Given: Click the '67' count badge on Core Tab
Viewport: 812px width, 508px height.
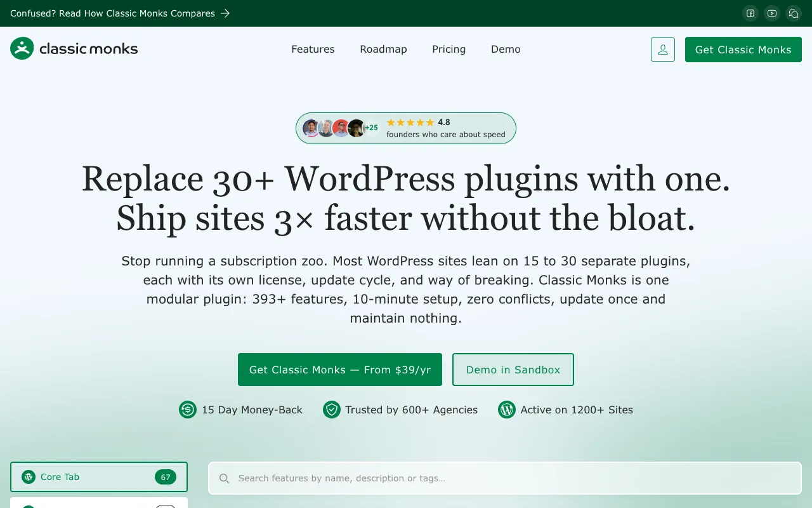Looking at the screenshot, I should pos(166,477).
